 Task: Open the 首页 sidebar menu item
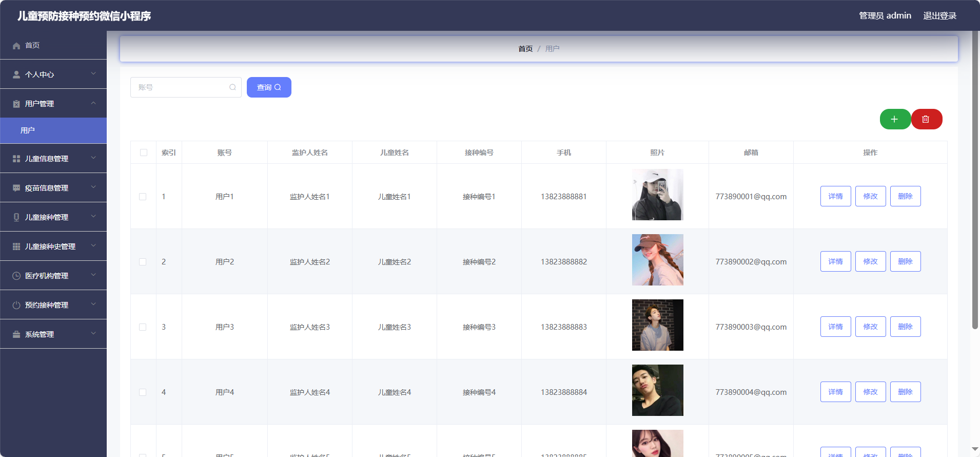(x=53, y=45)
